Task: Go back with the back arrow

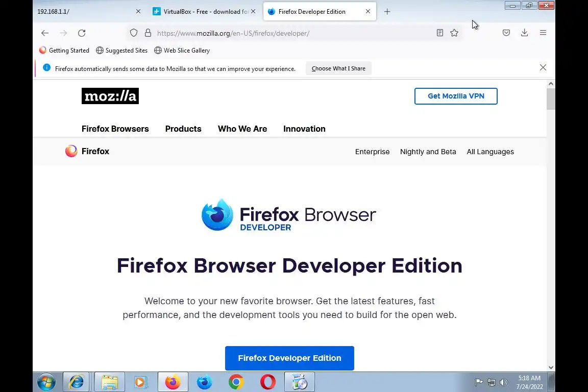Action: tap(45, 33)
